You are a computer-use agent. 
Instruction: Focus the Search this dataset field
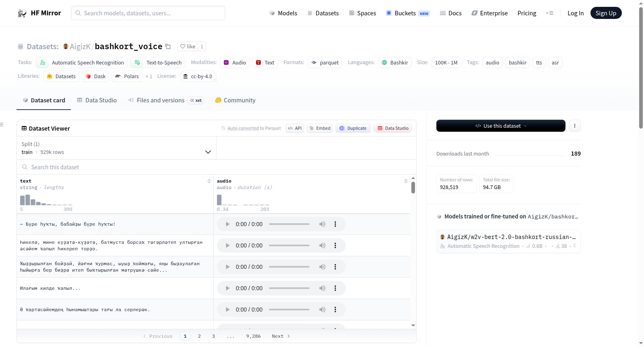pyautogui.click(x=217, y=167)
